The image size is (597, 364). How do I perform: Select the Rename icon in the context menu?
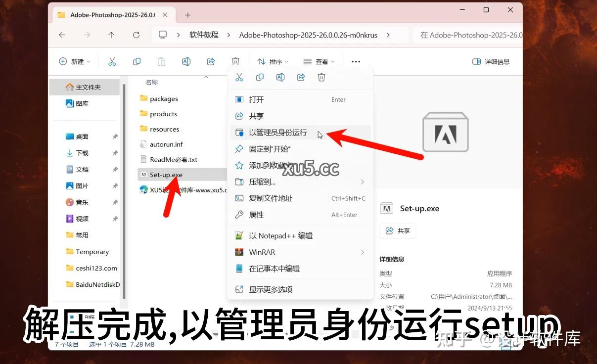[280, 77]
